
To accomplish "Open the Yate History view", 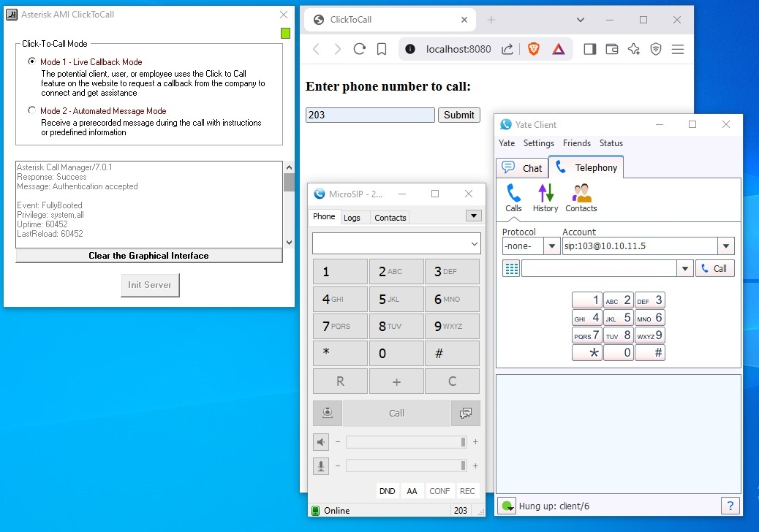I will [545, 197].
